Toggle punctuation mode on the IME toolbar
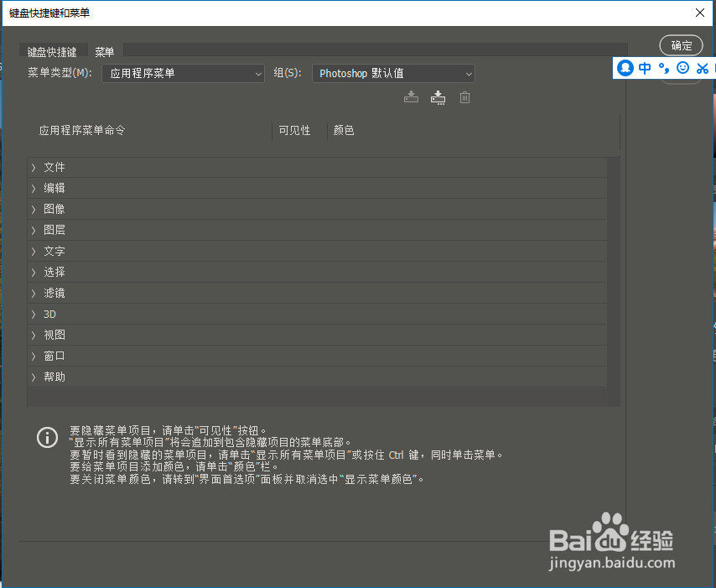Viewport: 716px width, 588px height. point(663,68)
